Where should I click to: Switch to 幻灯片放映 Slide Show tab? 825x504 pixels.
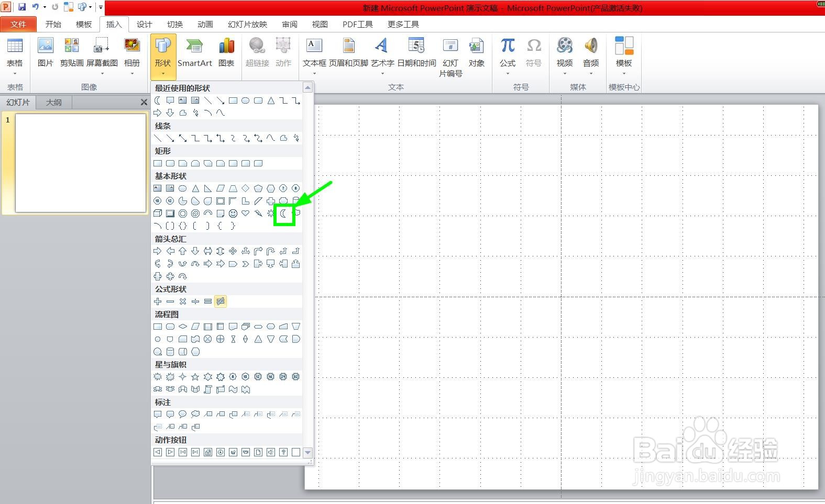tap(248, 24)
